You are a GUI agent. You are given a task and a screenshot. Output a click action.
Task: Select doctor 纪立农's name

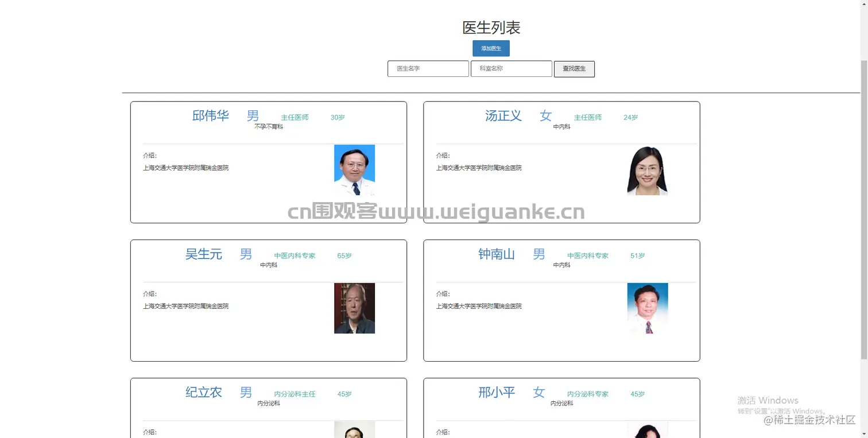[204, 393]
